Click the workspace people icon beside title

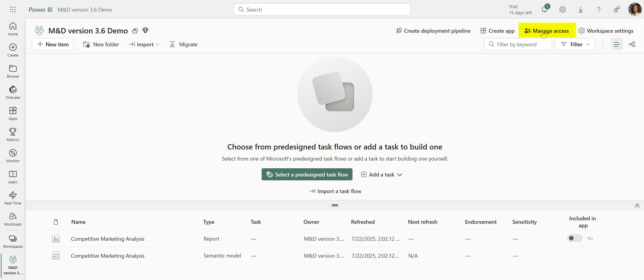[x=39, y=31]
